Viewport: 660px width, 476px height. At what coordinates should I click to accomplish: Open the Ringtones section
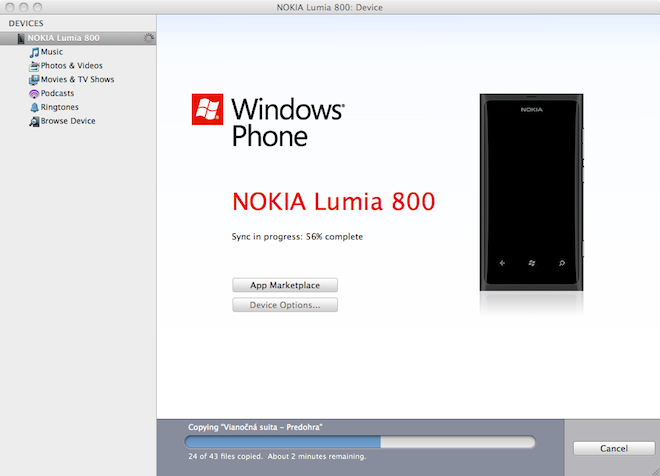pyautogui.click(x=59, y=107)
